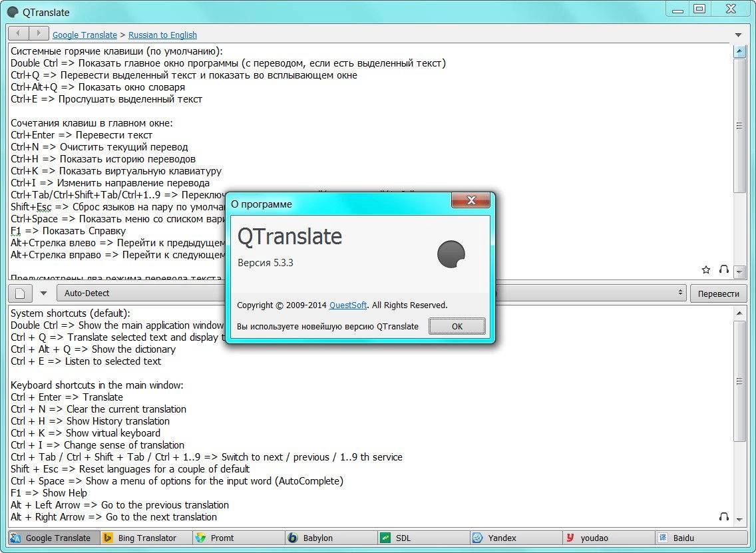Switch to the Google Translate service tab
Image resolution: width=756 pixels, height=553 pixels.
tap(54, 538)
